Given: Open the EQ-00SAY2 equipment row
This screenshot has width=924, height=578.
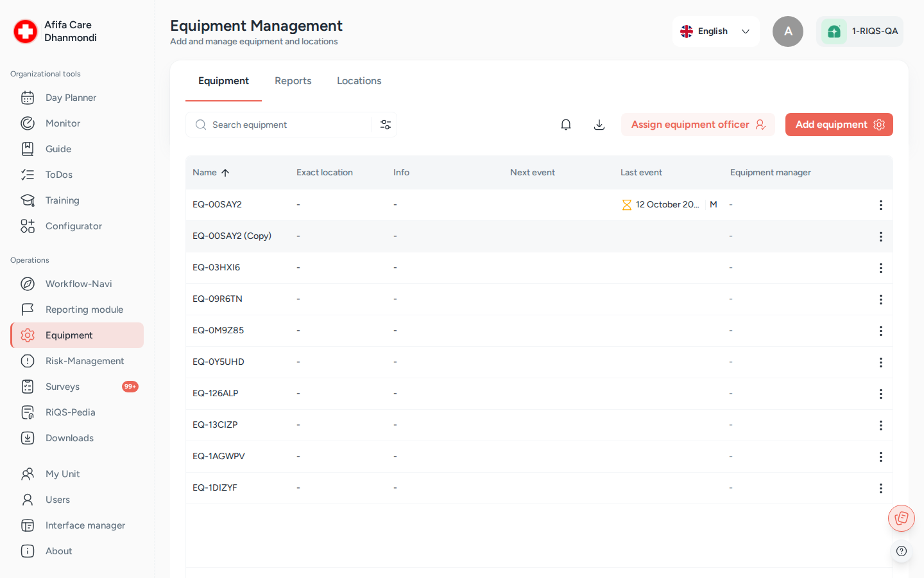Looking at the screenshot, I should [x=539, y=205].
